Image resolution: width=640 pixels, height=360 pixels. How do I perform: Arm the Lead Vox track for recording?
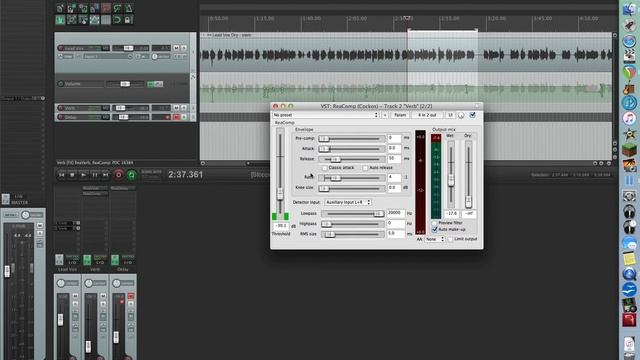tap(60, 48)
